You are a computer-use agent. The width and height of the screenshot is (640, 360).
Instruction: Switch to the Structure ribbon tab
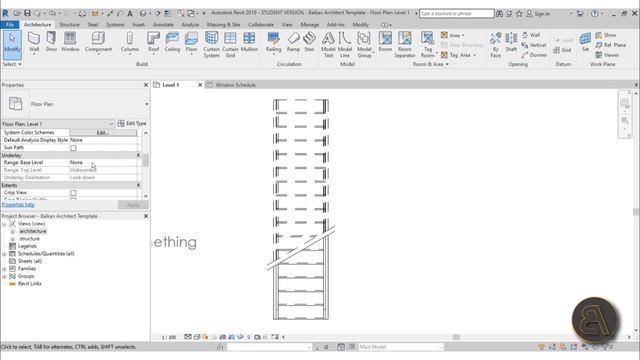pos(69,24)
